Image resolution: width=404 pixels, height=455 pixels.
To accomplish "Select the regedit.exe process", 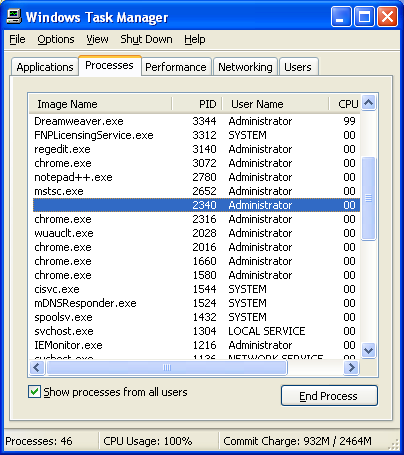I will coord(196,149).
